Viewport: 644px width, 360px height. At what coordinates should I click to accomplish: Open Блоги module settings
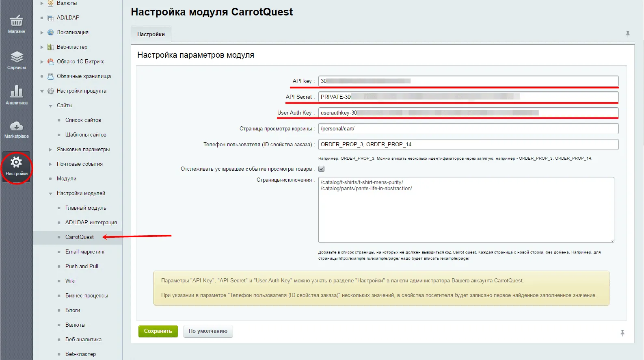pyautogui.click(x=73, y=310)
